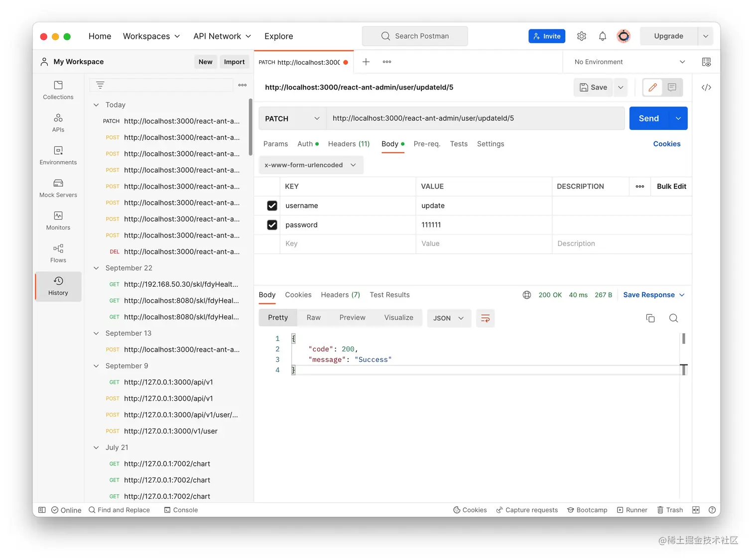Switch to the request Params tab
The width and height of the screenshot is (753, 560).
pyautogui.click(x=275, y=144)
